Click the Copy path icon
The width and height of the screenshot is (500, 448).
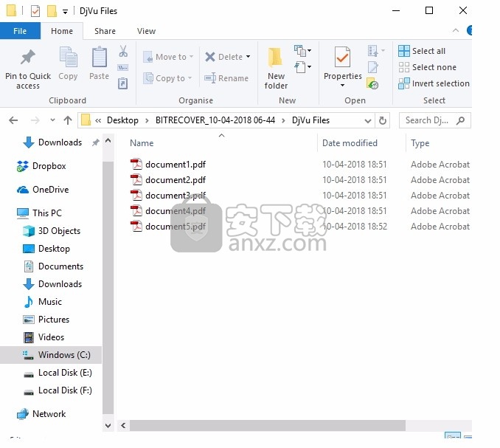coord(123,68)
